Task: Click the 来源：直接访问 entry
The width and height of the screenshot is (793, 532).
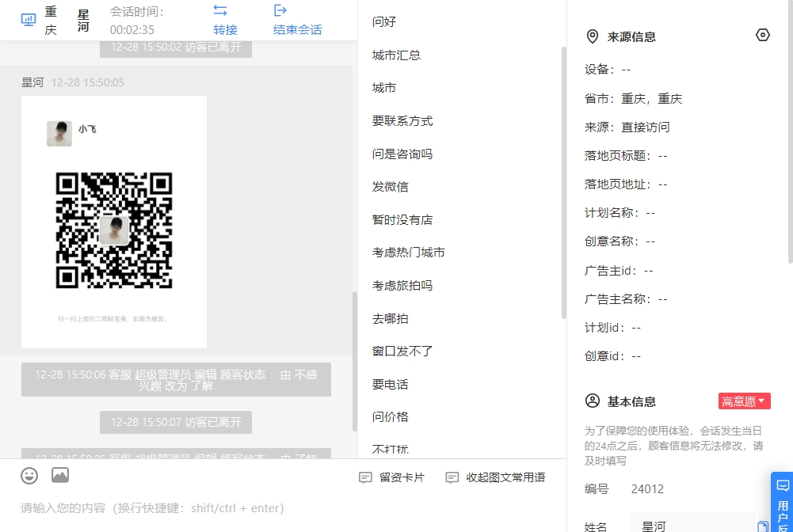Action: (x=627, y=127)
